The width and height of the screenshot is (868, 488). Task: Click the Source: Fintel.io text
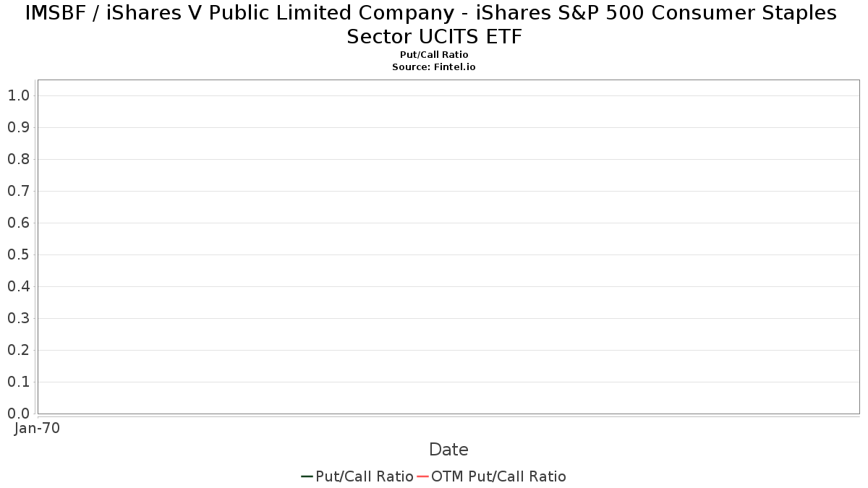pyautogui.click(x=434, y=67)
